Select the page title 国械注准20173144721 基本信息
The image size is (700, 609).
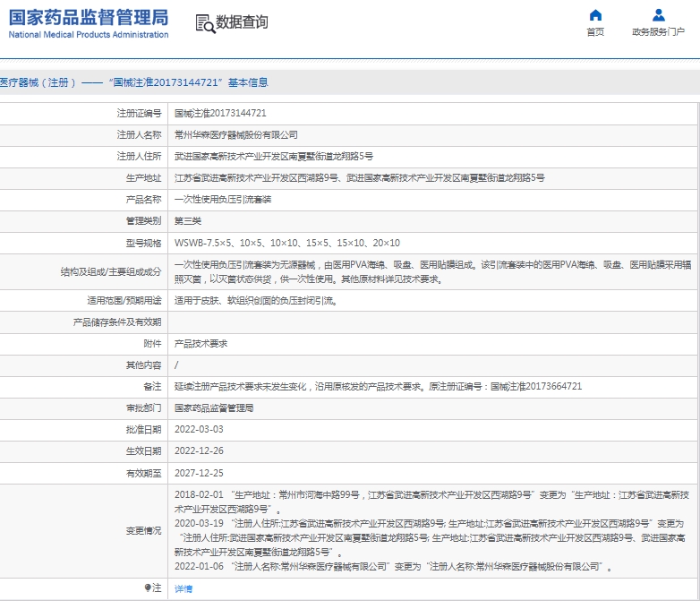pyautogui.click(x=134, y=82)
